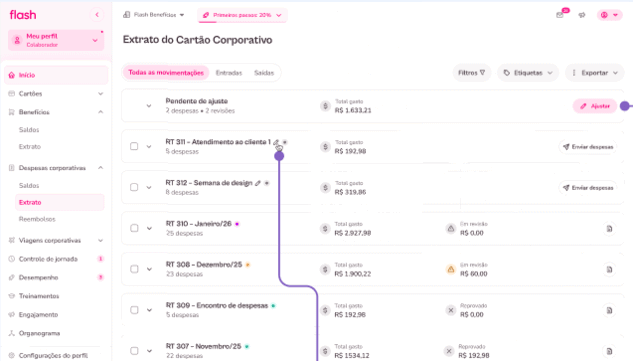Check the RT 308 Dezembro/25 checkbox
This screenshot has height=361, width=633.
pos(134,269)
